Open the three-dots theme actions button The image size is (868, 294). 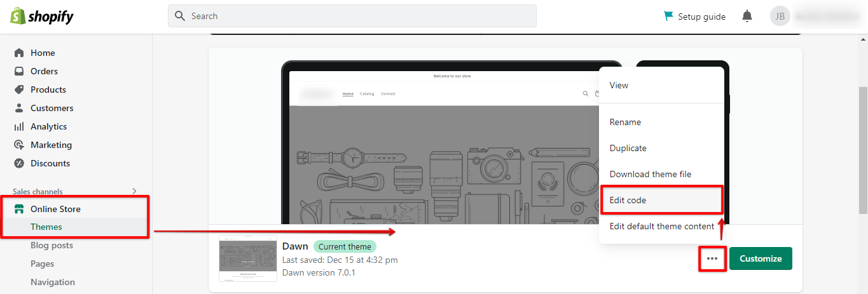(712, 258)
